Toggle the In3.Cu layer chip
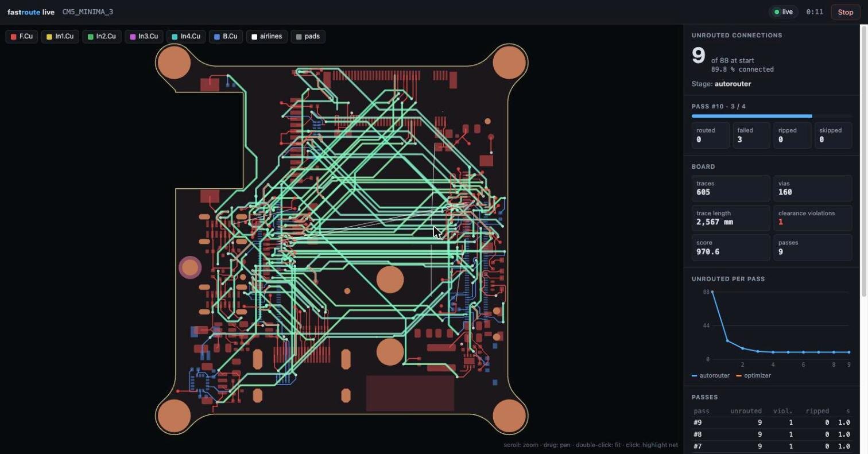This screenshot has width=868, height=454. click(x=144, y=36)
